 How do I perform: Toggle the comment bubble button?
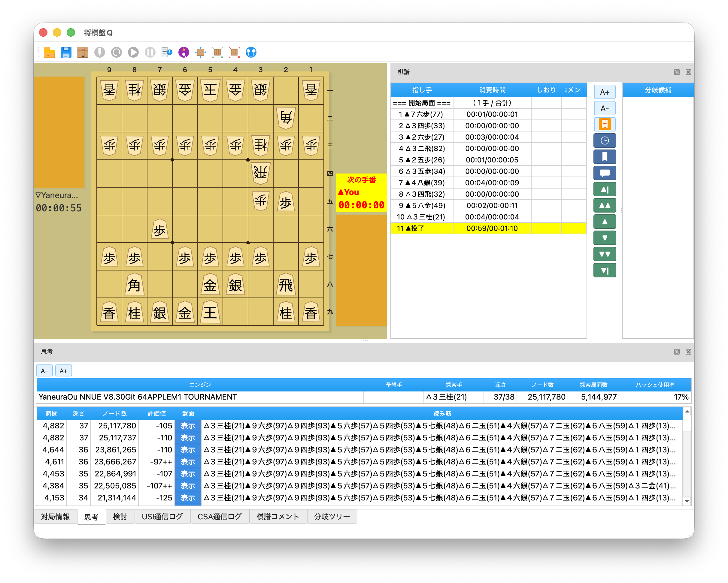605,173
